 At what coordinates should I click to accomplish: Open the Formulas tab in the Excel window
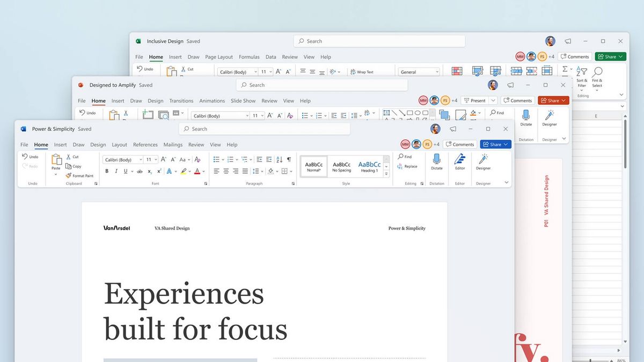[x=249, y=57]
